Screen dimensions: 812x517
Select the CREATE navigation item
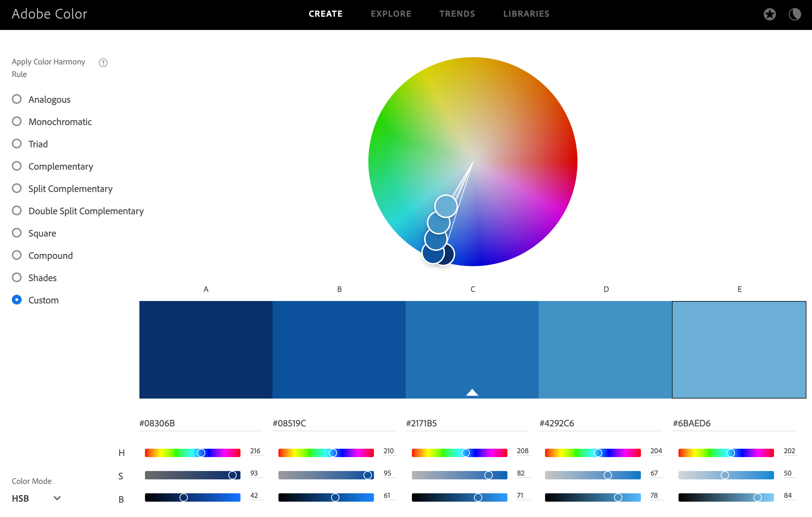pos(325,14)
